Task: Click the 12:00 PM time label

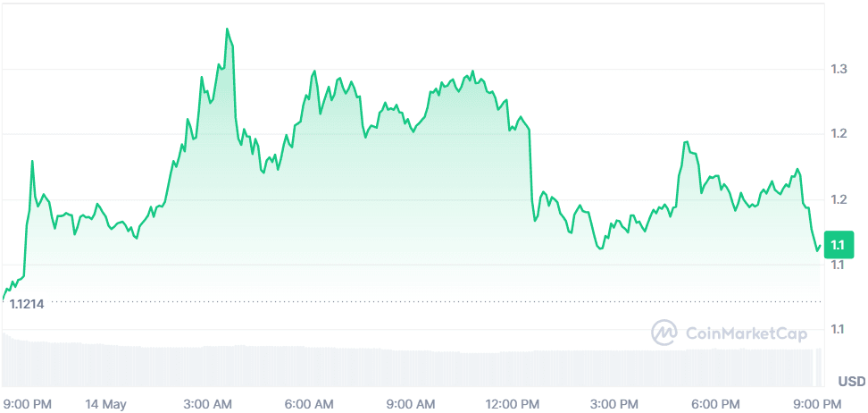Action: 516,404
